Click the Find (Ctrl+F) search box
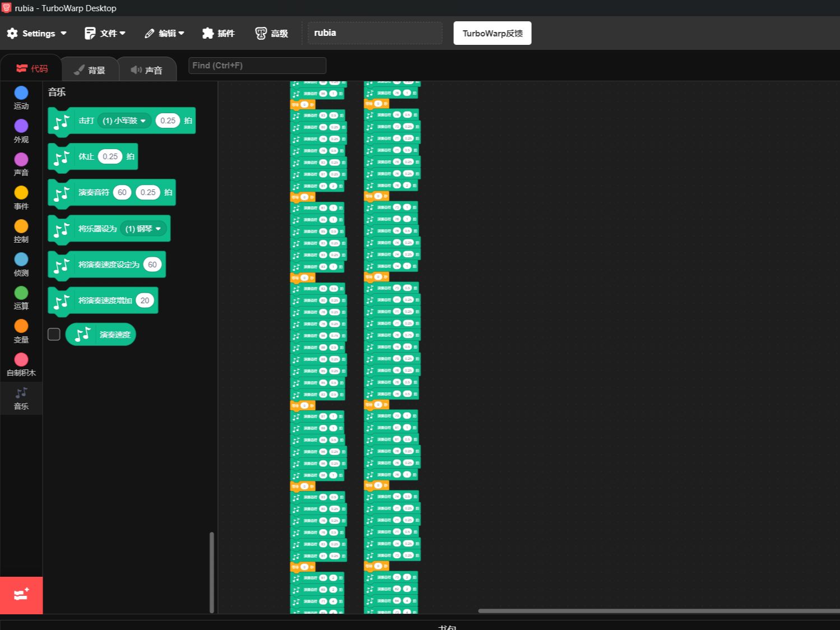Image resolution: width=840 pixels, height=630 pixels. click(257, 66)
